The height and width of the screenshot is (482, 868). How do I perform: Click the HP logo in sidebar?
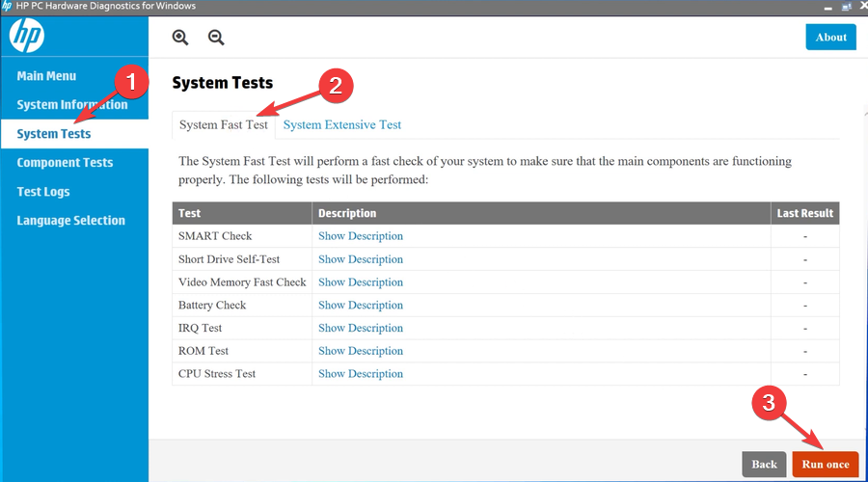click(x=27, y=36)
